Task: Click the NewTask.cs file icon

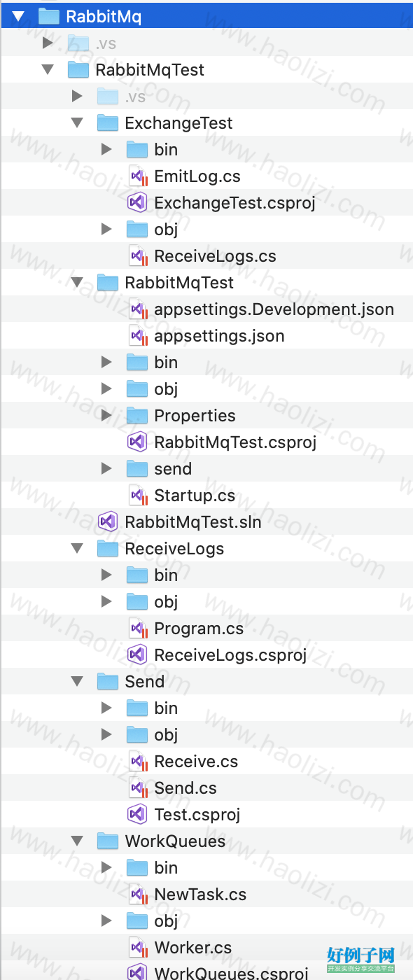Action: click(137, 895)
